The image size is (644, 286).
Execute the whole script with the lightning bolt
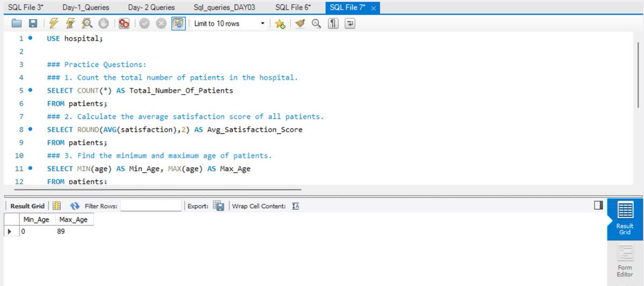(53, 24)
